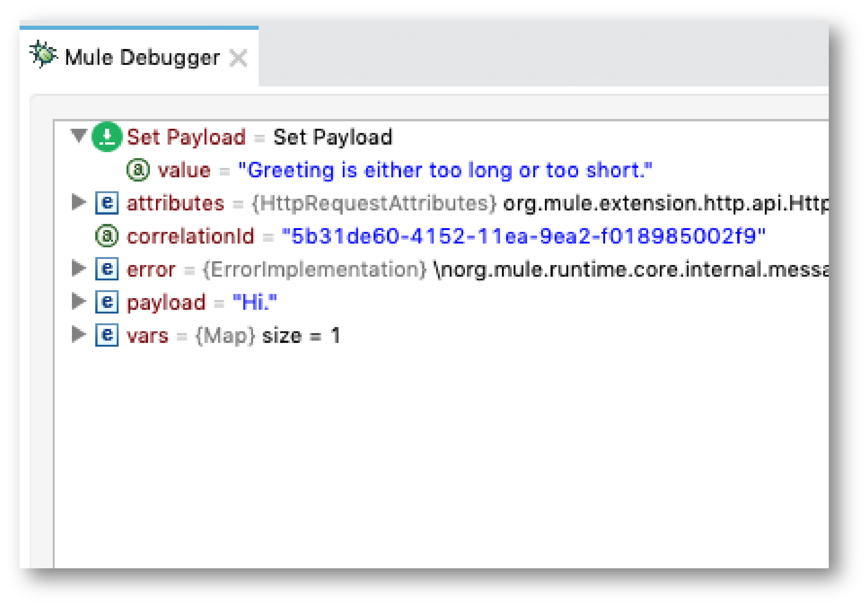Click the Mule Debugger bug icon

point(43,55)
